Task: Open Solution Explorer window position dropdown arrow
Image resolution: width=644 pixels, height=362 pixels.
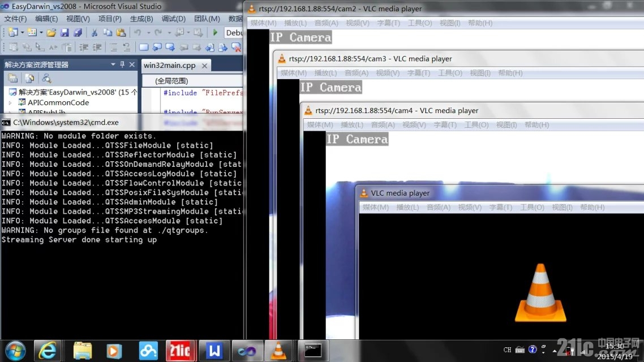Action: coord(113,64)
